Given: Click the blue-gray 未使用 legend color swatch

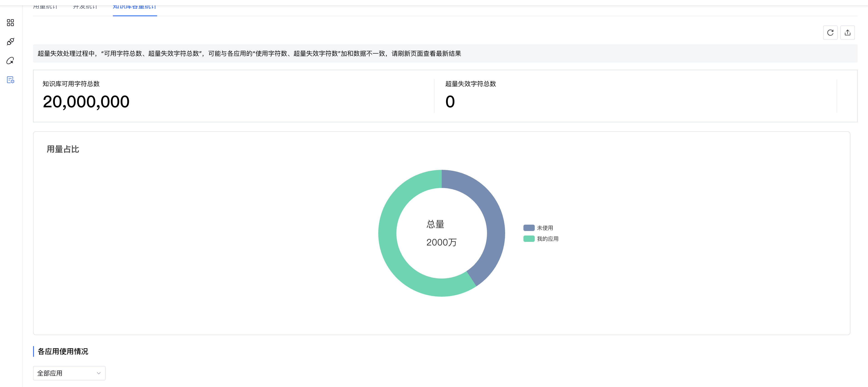Looking at the screenshot, I should 529,228.
